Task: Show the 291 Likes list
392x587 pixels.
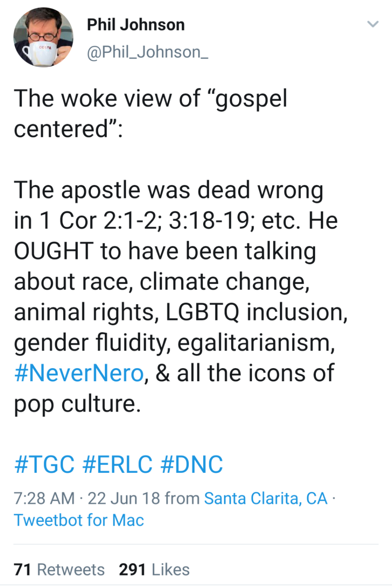Action: point(154,569)
